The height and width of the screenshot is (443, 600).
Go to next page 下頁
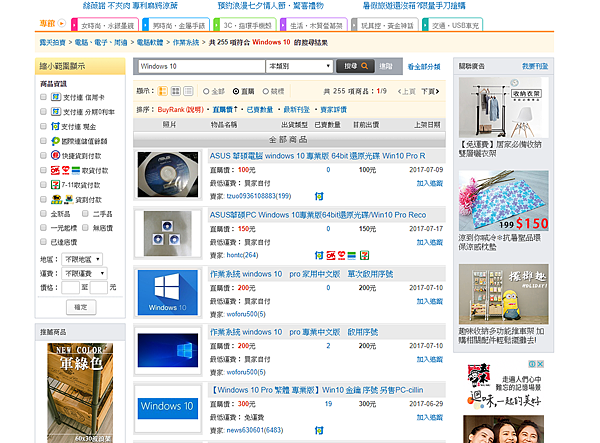pyautogui.click(x=430, y=91)
